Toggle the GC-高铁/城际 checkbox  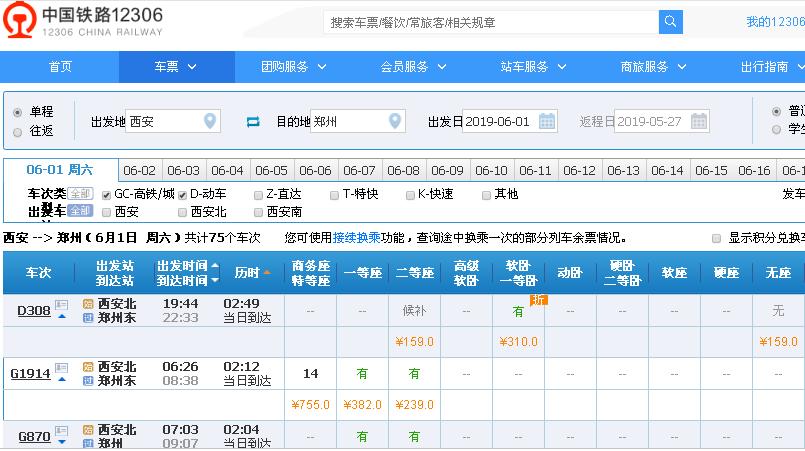[x=106, y=195]
